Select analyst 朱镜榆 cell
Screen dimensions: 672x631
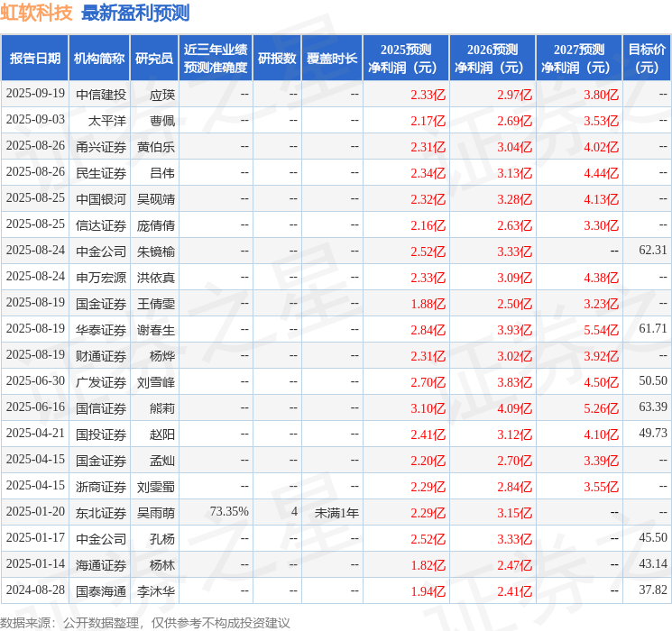pyautogui.click(x=156, y=251)
